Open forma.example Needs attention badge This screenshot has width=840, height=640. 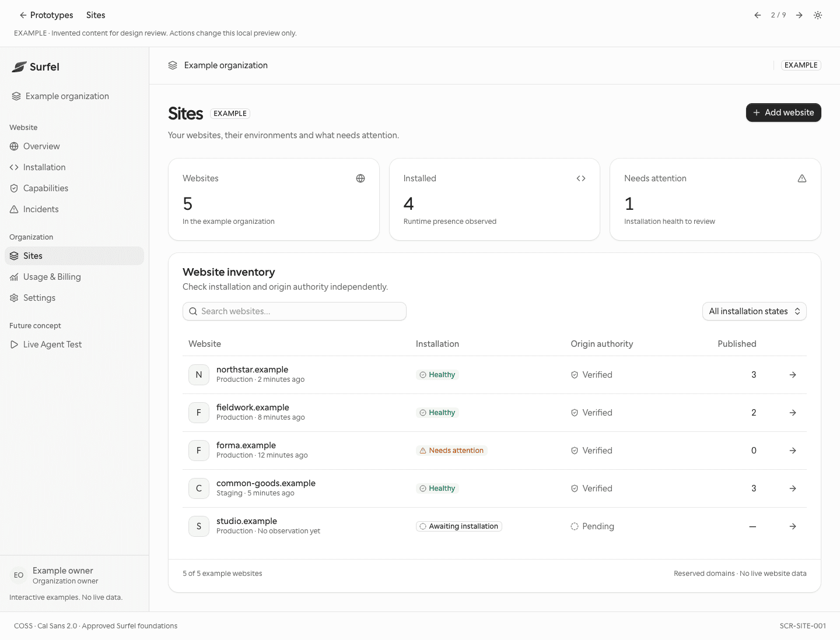[452, 451]
